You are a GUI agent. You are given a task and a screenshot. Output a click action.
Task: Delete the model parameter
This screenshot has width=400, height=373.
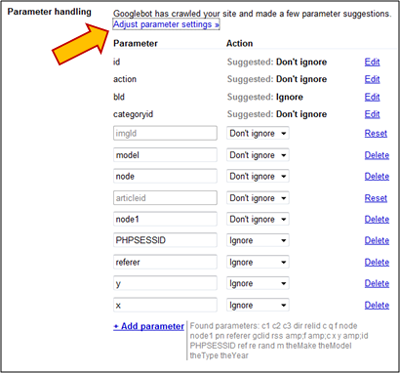point(377,155)
